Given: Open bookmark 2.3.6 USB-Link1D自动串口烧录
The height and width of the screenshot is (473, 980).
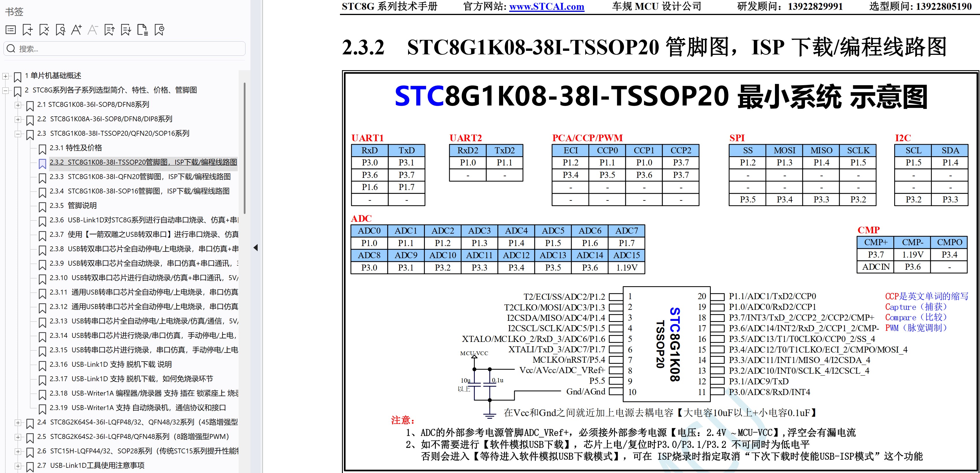Looking at the screenshot, I should pos(144,220).
